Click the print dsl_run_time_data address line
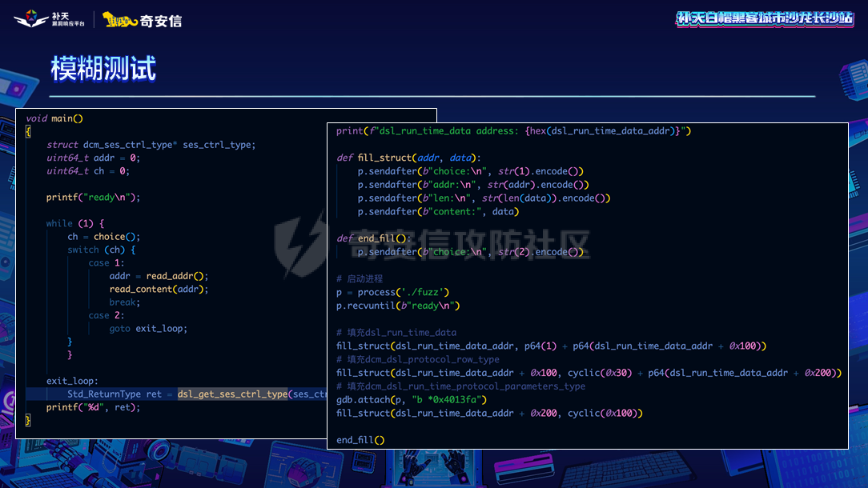Viewport: 868px width, 488px height. pos(512,130)
